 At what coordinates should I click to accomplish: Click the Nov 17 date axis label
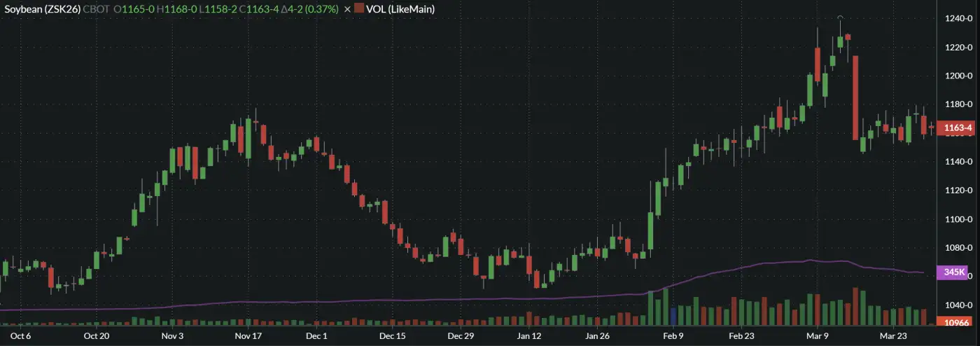tap(248, 336)
